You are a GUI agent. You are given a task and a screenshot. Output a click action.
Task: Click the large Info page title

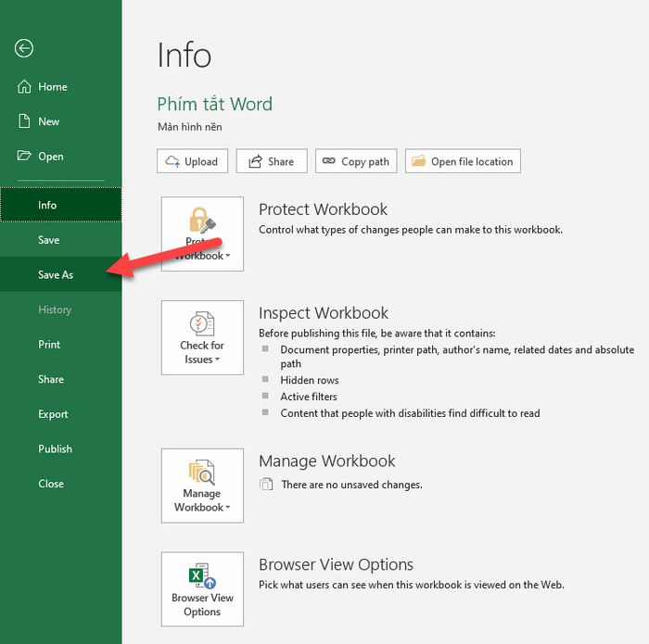[185, 55]
